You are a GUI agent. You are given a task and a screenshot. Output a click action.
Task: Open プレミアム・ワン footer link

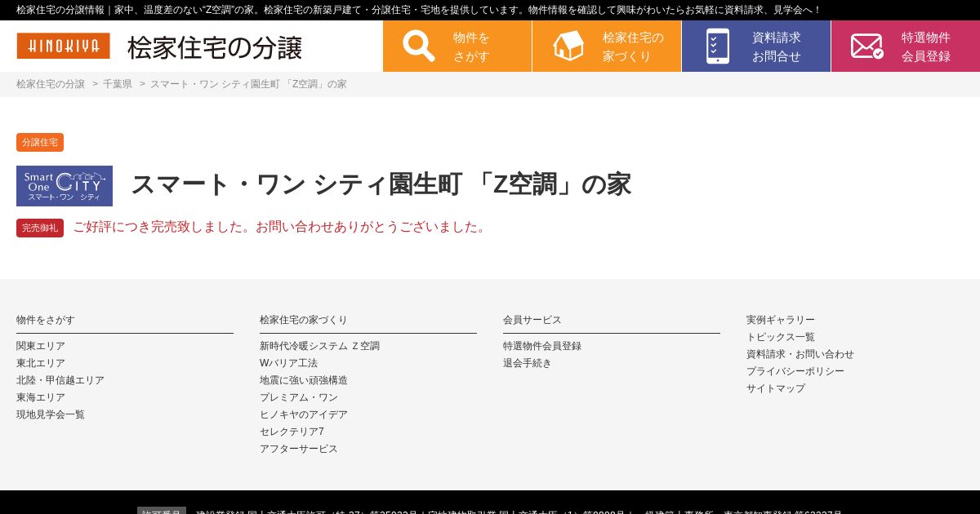tap(299, 397)
